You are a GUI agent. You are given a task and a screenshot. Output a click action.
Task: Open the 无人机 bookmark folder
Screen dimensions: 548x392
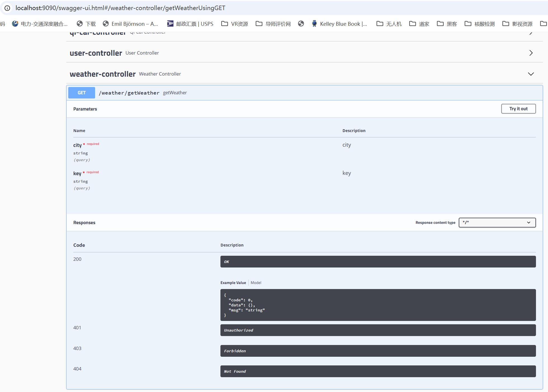(x=389, y=24)
